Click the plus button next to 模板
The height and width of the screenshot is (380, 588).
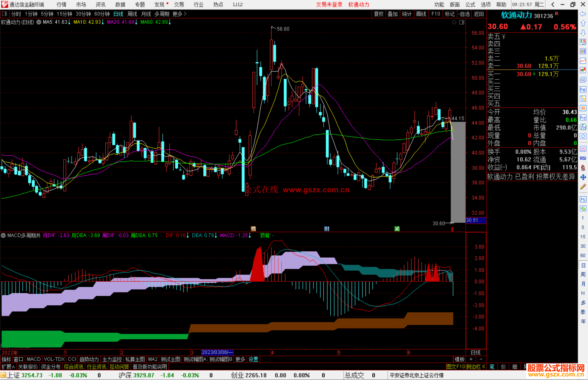tap(471, 360)
